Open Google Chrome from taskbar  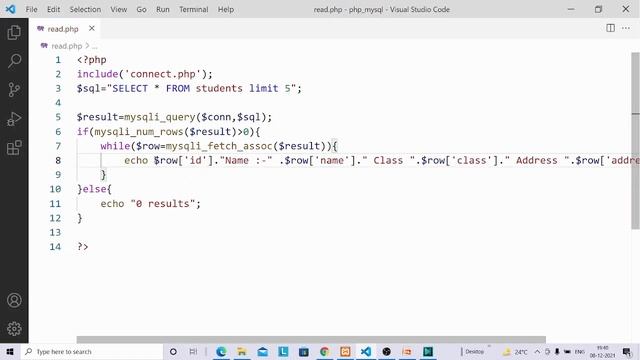(x=324, y=351)
